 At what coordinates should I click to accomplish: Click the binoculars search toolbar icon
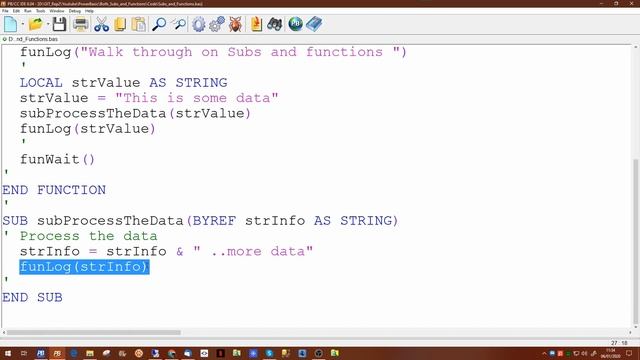275,24
